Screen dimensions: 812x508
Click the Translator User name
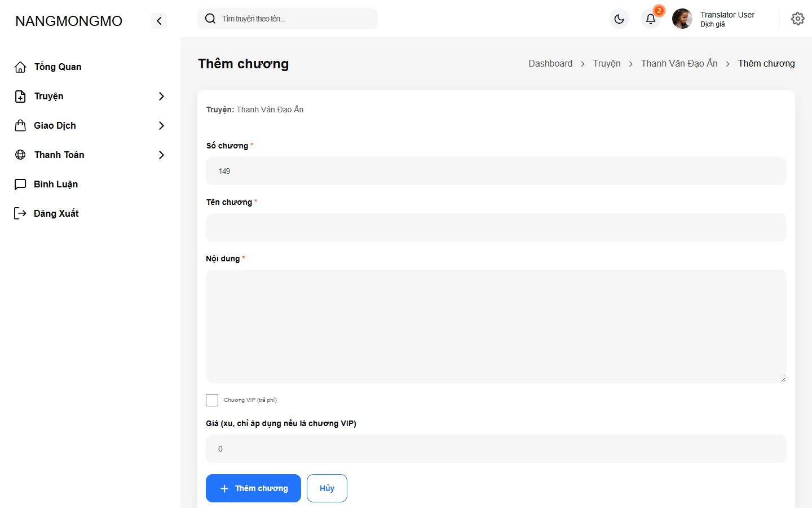pos(727,15)
